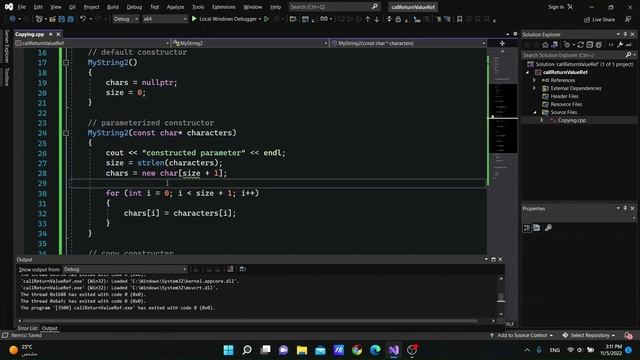Expand the References node
This screenshot has height=360, width=640.
click(534, 80)
